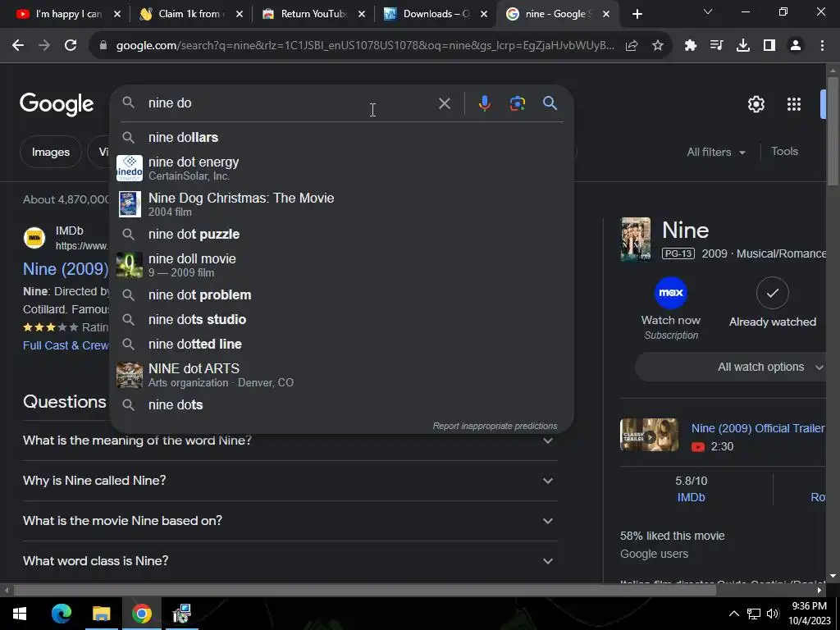Screen dimensions: 840x630
Task: Launch Microsoft Edge from taskbar
Action: [x=61, y=614]
